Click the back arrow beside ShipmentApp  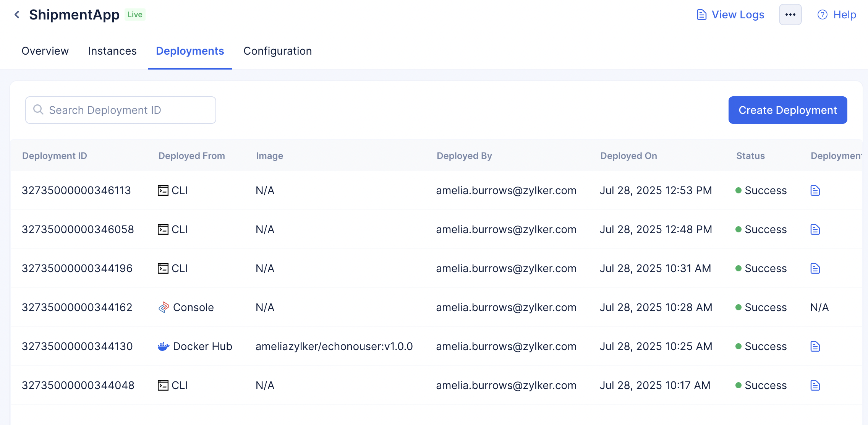tap(17, 15)
